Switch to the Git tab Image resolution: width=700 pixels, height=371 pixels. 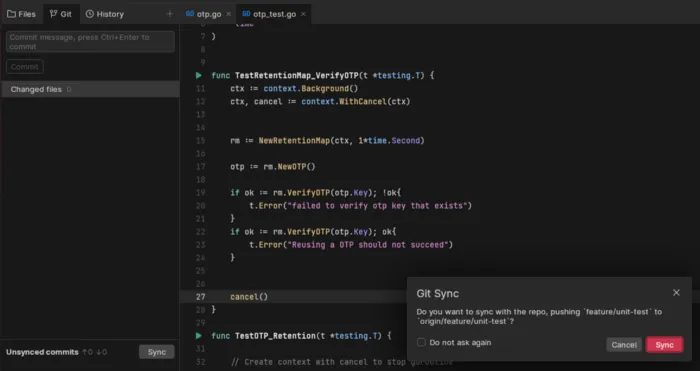pyautogui.click(x=61, y=14)
